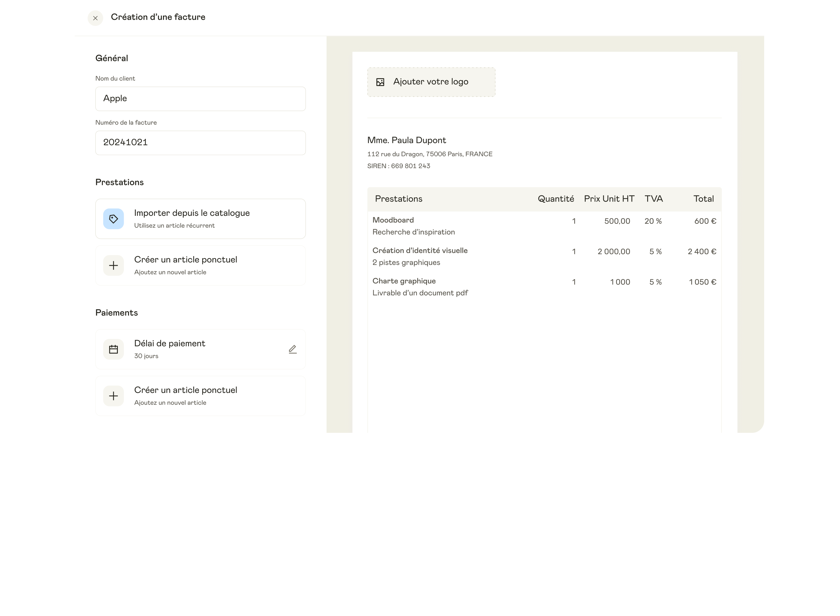
Task: Click the Mme. Paula Dupont sender name
Action: point(406,140)
